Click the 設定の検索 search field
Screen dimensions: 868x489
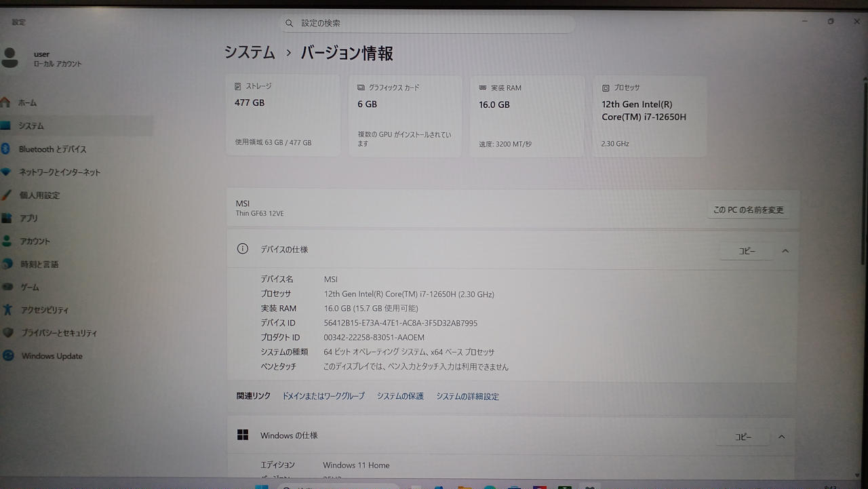pyautogui.click(x=428, y=23)
